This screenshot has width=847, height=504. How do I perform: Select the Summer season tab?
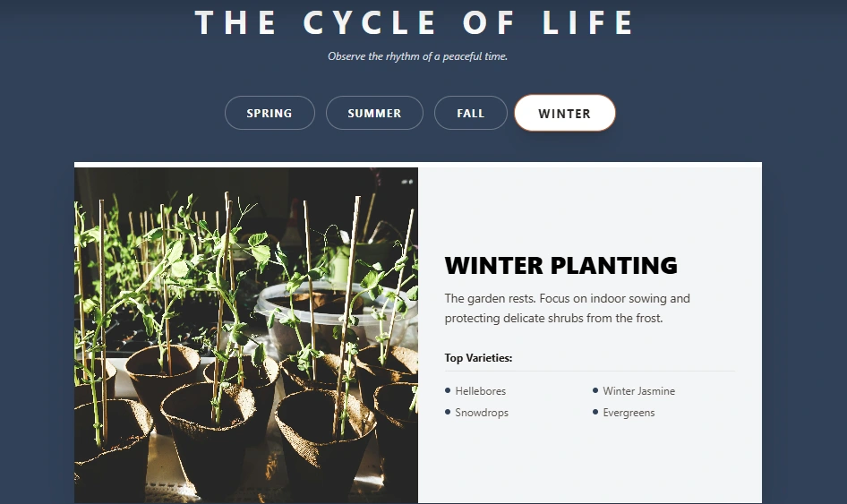[x=374, y=114]
